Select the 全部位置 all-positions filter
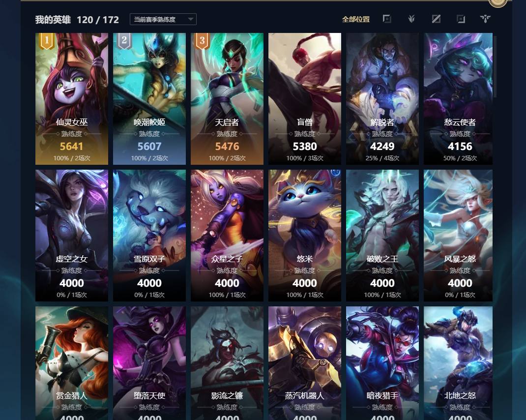The image size is (526, 420). coord(356,20)
